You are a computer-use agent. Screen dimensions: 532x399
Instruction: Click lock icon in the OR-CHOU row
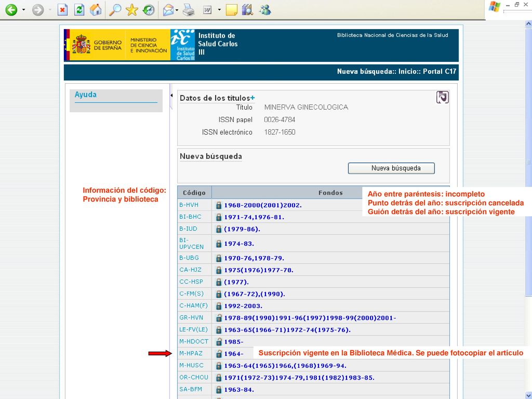coord(219,378)
